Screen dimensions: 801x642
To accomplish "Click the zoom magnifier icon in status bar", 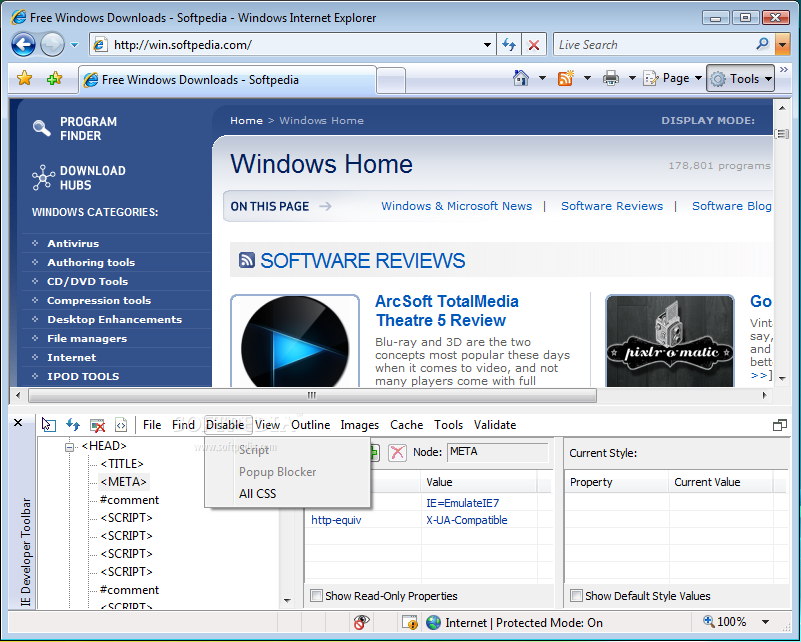I will (709, 621).
